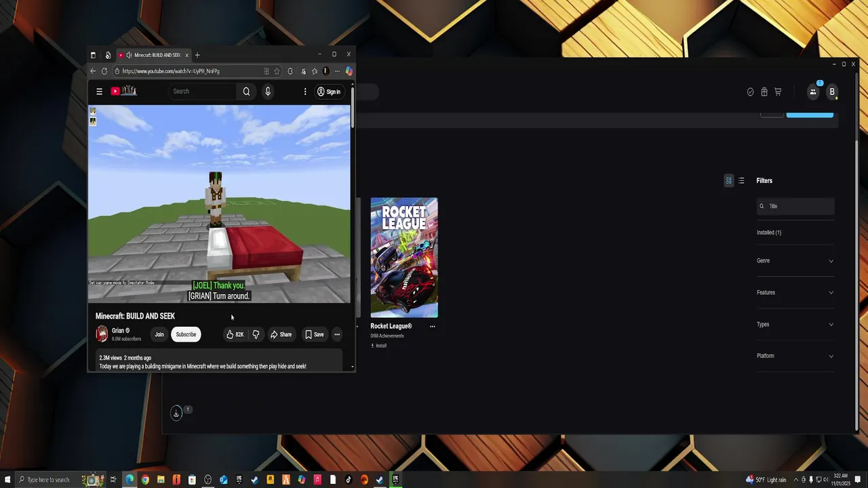Expand the Platform filter
The width and height of the screenshot is (868, 488).
[x=795, y=356]
